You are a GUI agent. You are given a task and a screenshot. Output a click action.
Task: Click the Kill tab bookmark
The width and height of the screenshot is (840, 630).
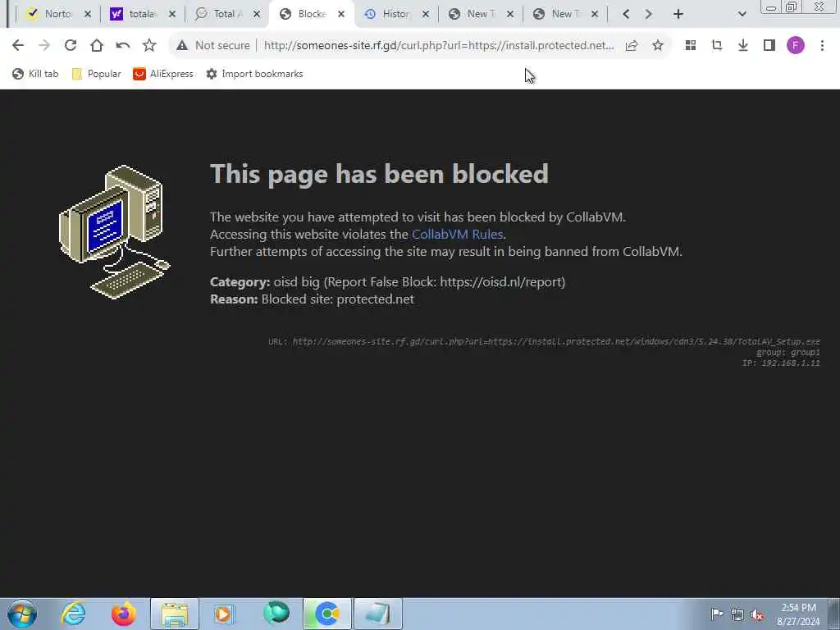tap(35, 74)
